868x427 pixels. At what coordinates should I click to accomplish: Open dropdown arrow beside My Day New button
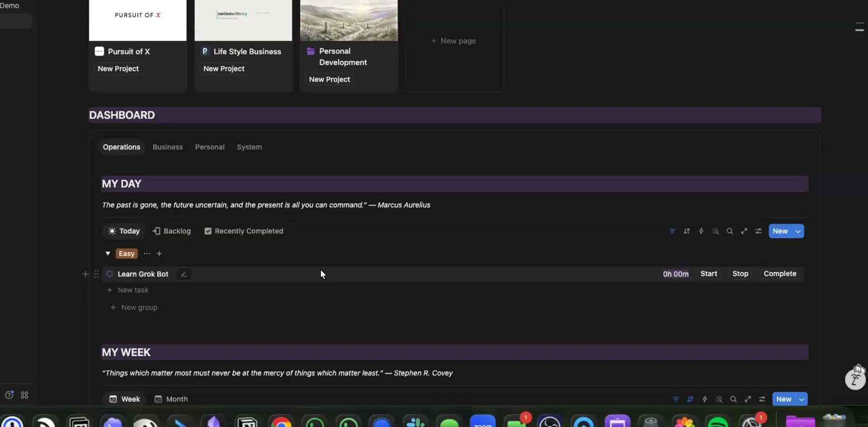pos(798,231)
